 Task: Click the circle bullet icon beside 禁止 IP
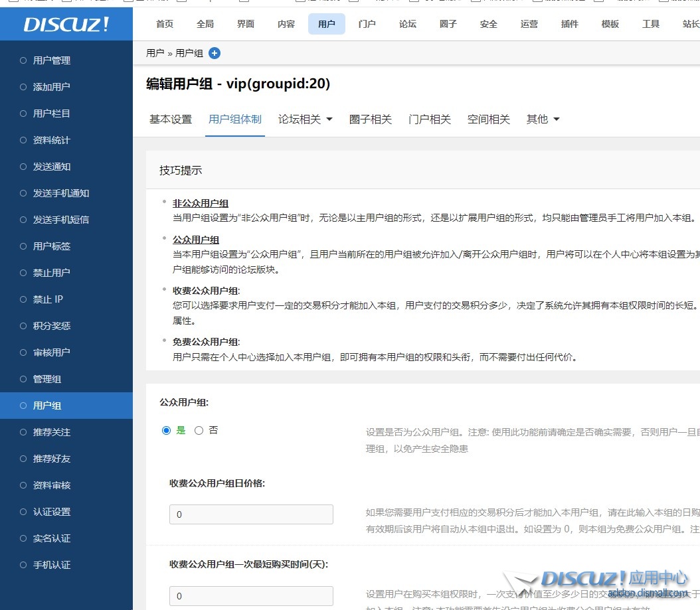tap(23, 299)
